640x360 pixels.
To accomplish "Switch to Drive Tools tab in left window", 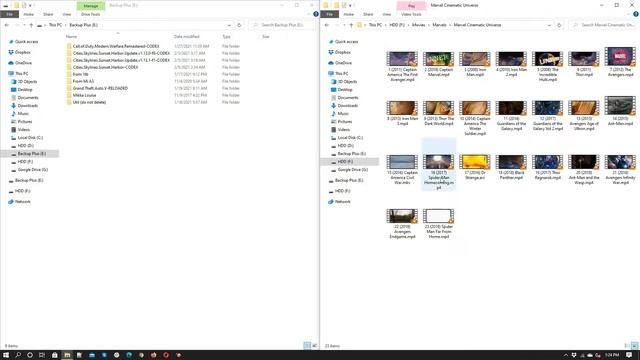I will pyautogui.click(x=91, y=14).
